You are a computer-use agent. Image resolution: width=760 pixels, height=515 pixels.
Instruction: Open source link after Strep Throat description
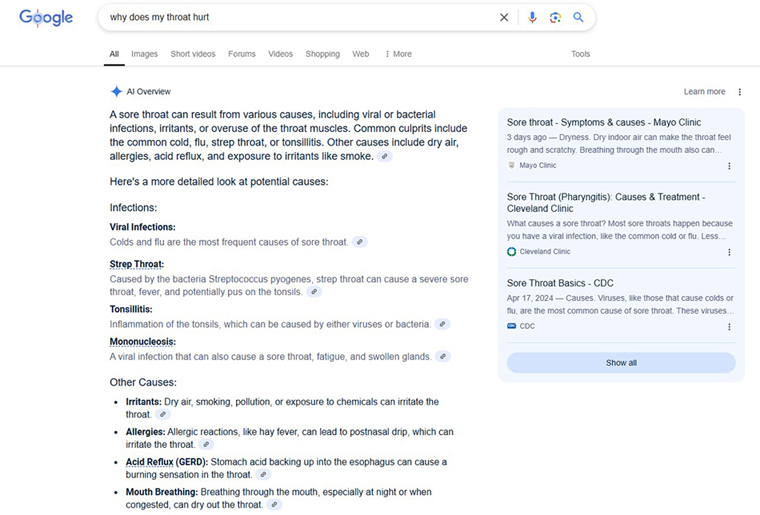314,292
